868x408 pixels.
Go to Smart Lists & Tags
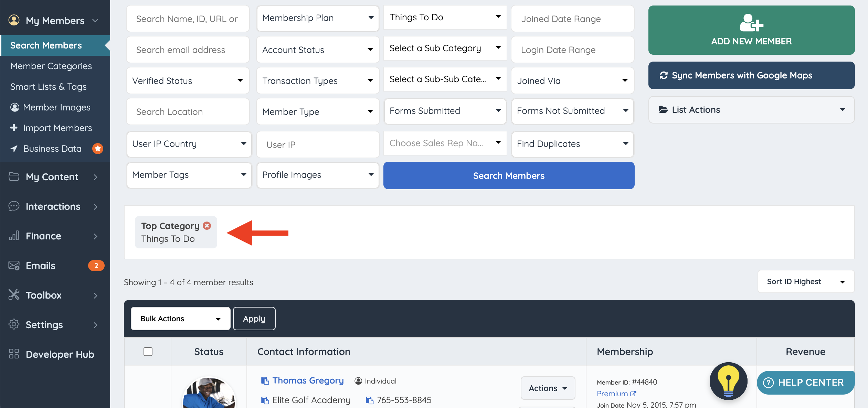click(48, 87)
